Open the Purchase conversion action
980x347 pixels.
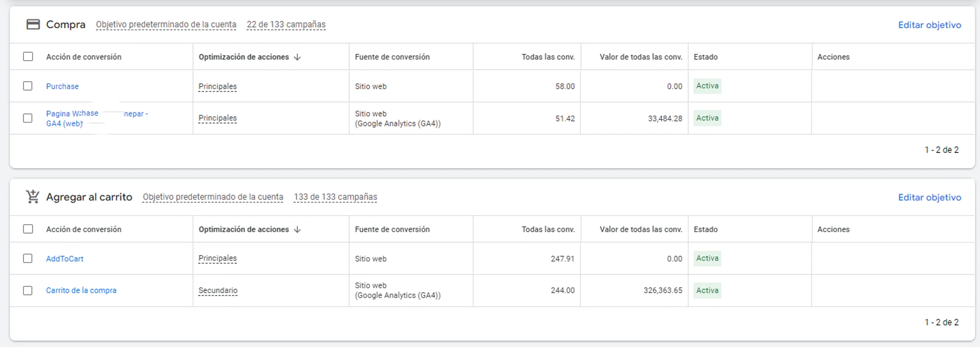(62, 86)
